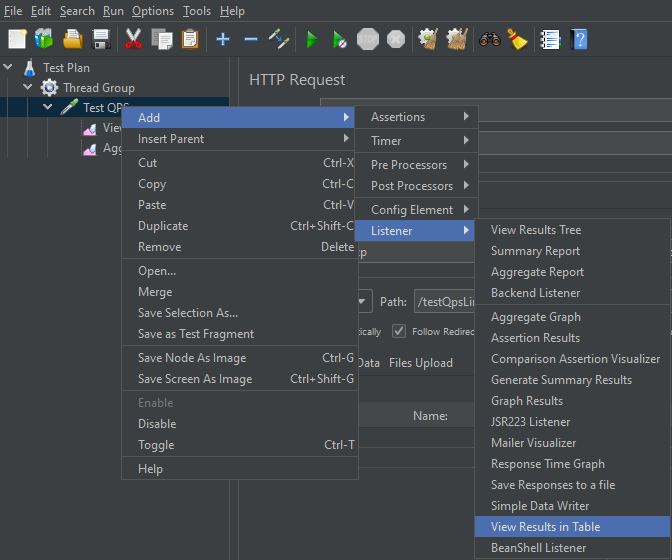Choose Simple Data Writer listener
The height and width of the screenshot is (560, 672).
572,506
